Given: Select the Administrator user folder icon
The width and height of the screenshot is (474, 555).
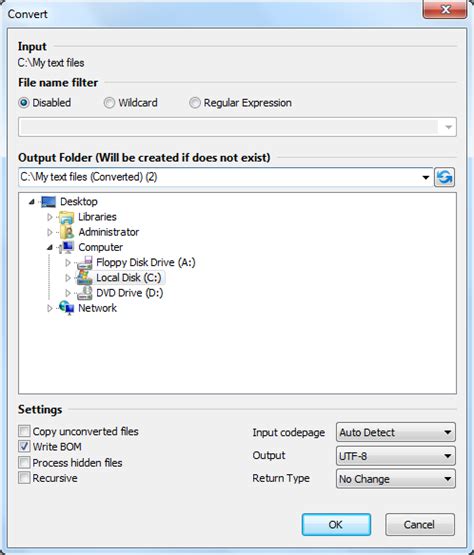Looking at the screenshot, I should click(x=67, y=232).
